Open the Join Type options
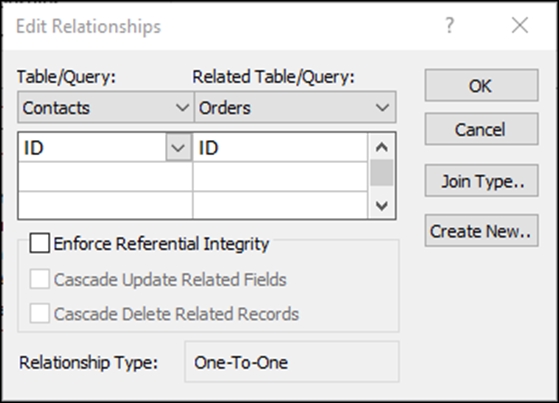 click(x=481, y=181)
